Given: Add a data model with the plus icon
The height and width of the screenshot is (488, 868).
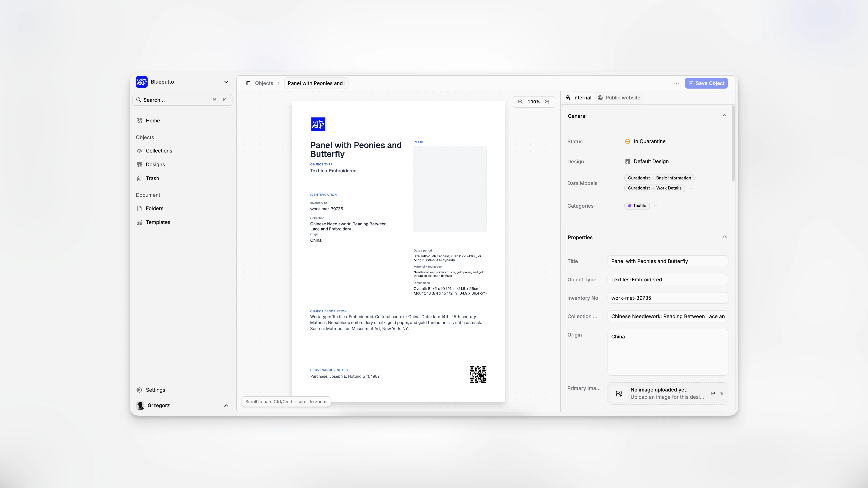Looking at the screenshot, I should point(691,188).
